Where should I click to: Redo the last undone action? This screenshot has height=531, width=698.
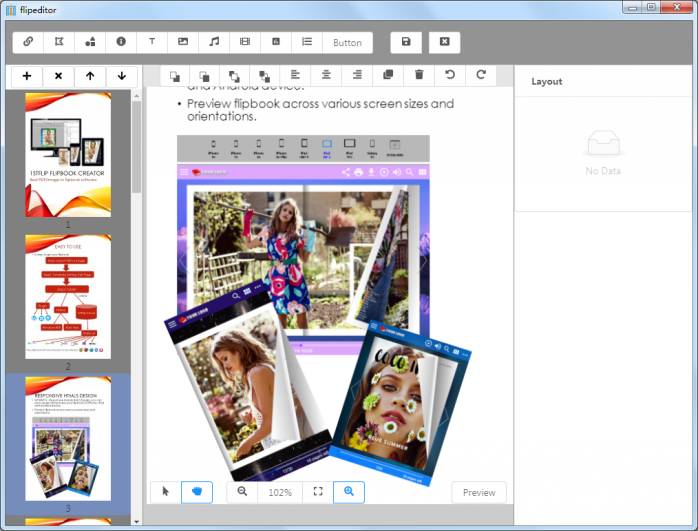tap(481, 75)
